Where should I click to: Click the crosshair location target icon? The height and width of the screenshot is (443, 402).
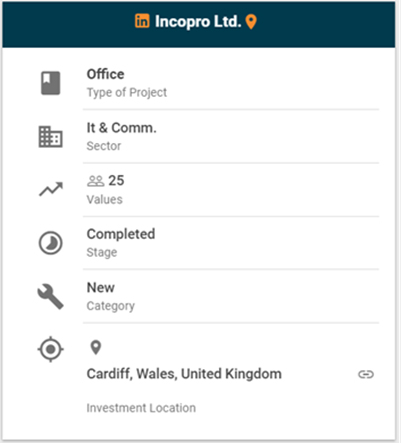(x=51, y=349)
